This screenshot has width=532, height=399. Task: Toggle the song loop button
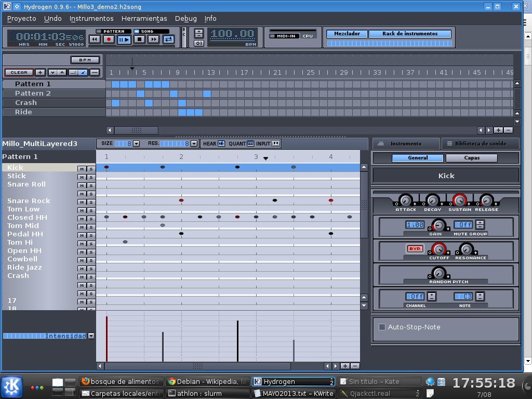pos(169,39)
